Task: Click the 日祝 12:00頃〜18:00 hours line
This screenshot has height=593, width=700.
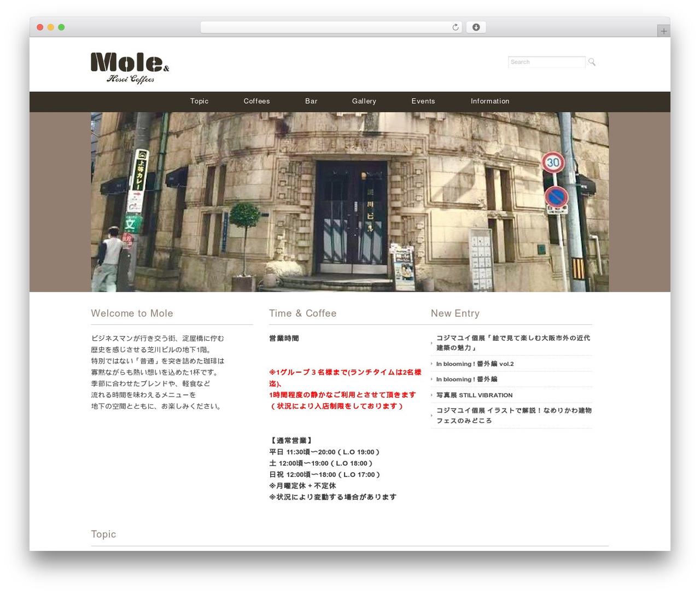Action: pos(325,475)
